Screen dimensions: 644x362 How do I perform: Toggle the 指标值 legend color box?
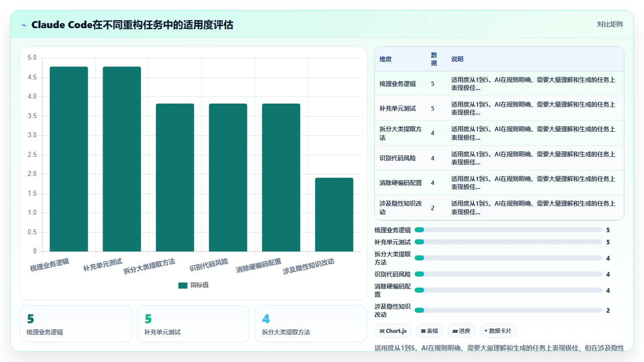183,285
